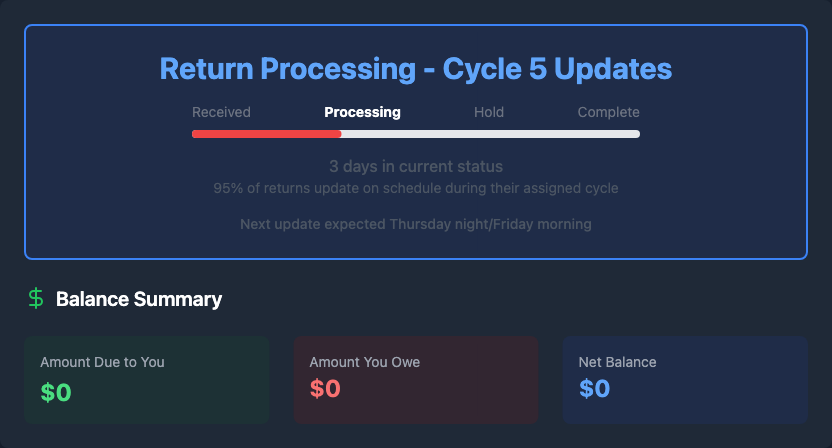Click the '95% of returns update' note
Image resolution: width=832 pixels, height=448 pixels.
coord(415,188)
